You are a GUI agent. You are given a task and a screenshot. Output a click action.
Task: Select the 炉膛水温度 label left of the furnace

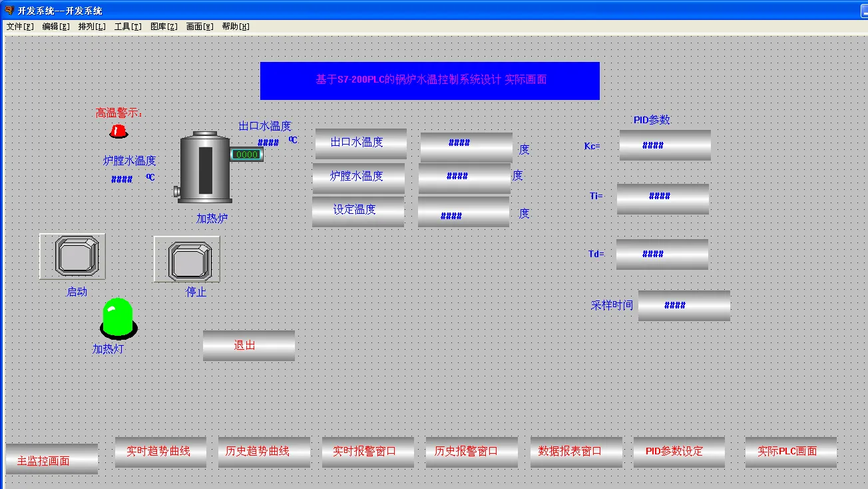(130, 161)
